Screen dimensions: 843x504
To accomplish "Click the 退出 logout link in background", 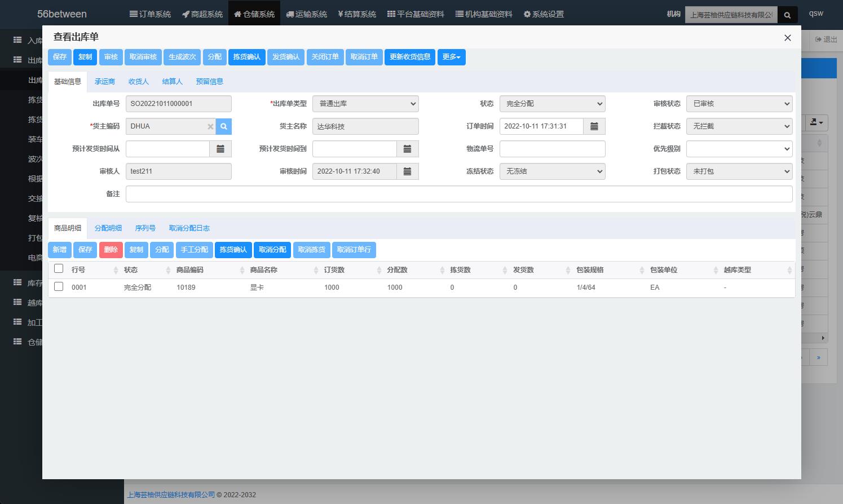I will click(826, 39).
